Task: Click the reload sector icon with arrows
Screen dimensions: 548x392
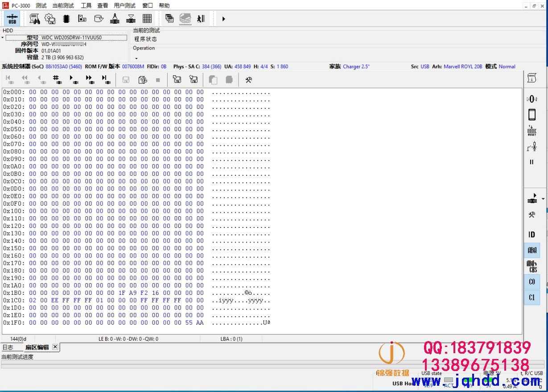Action: click(x=143, y=80)
